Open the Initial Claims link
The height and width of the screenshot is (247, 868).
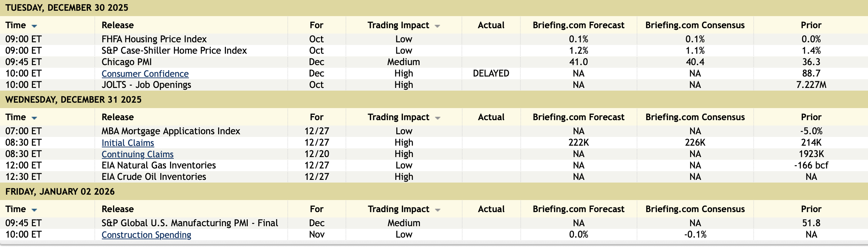128,143
